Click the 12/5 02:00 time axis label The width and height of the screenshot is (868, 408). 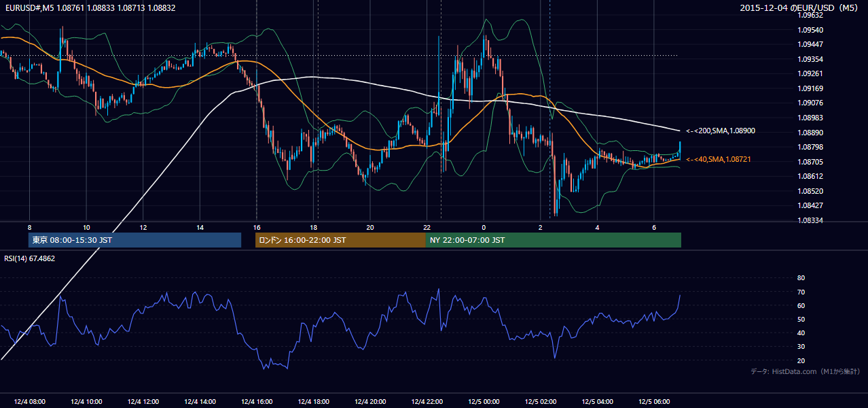(x=540, y=402)
